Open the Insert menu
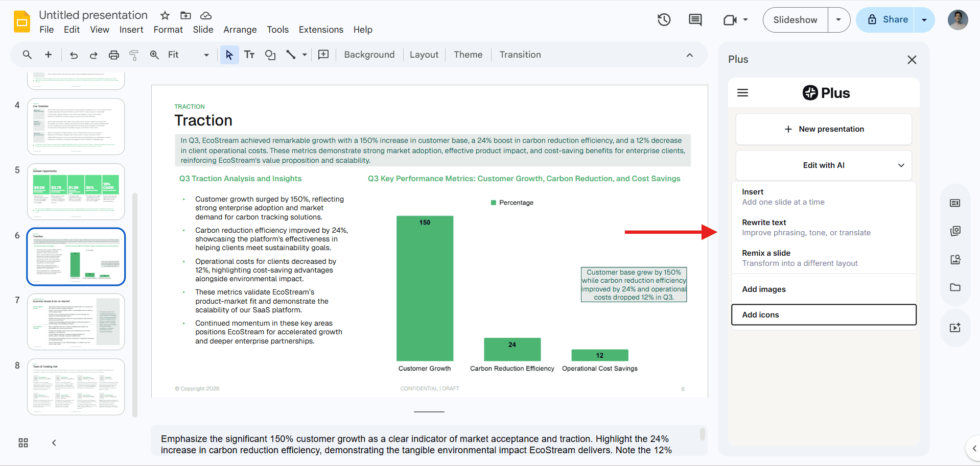The width and height of the screenshot is (980, 466). (x=131, y=30)
